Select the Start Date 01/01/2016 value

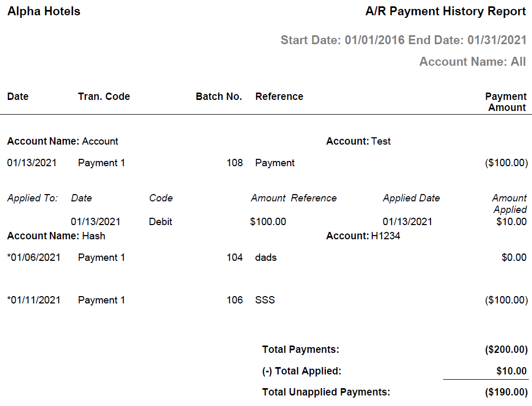(368, 40)
